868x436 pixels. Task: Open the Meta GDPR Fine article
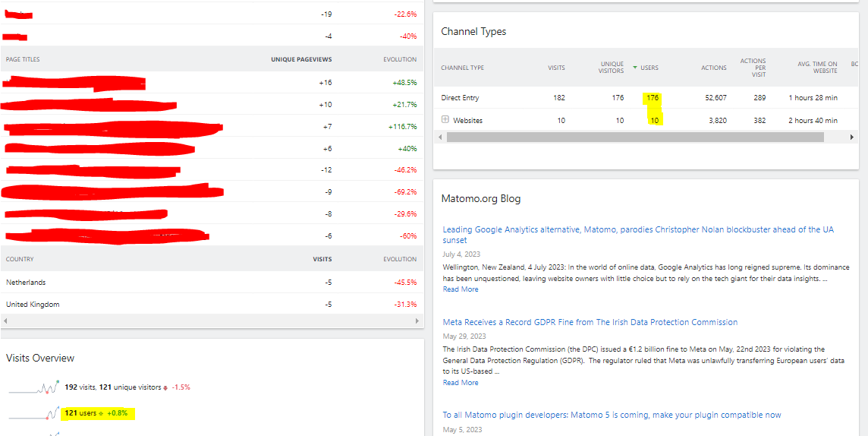point(590,322)
